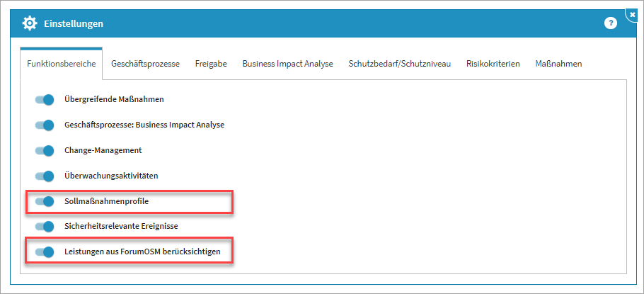
Task: Go to Business Impact Analyse tab
Action: 287,64
